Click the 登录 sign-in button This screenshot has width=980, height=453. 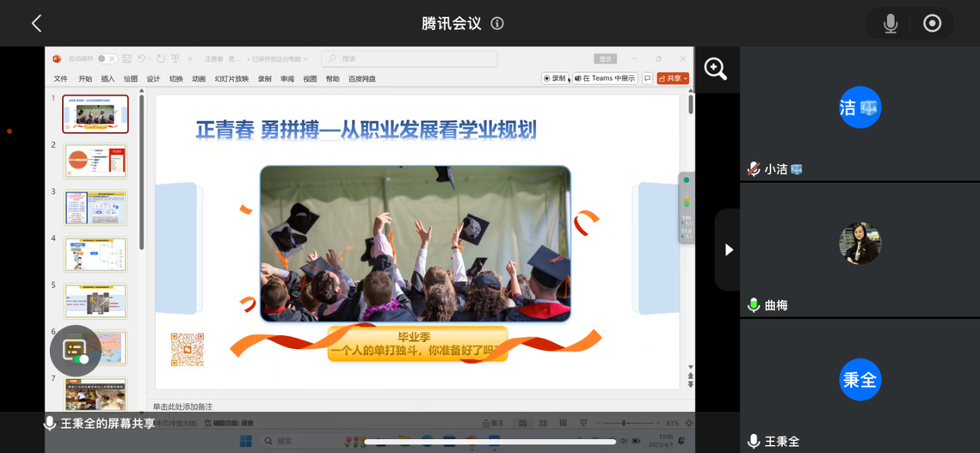(606, 58)
